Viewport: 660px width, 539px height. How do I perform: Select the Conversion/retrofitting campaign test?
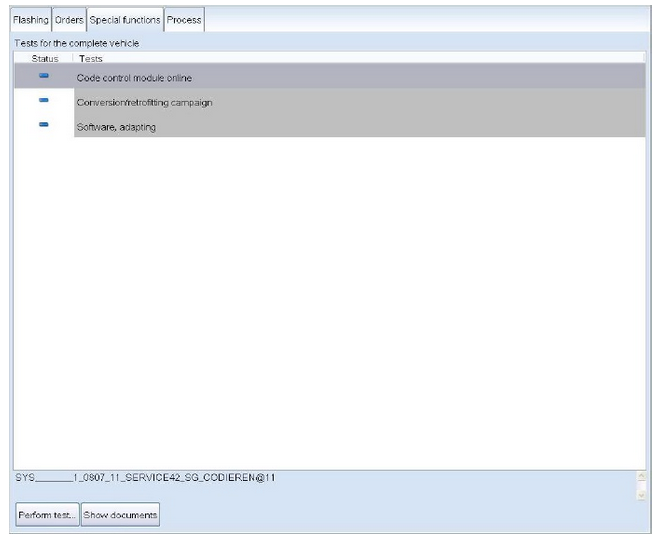click(x=330, y=101)
